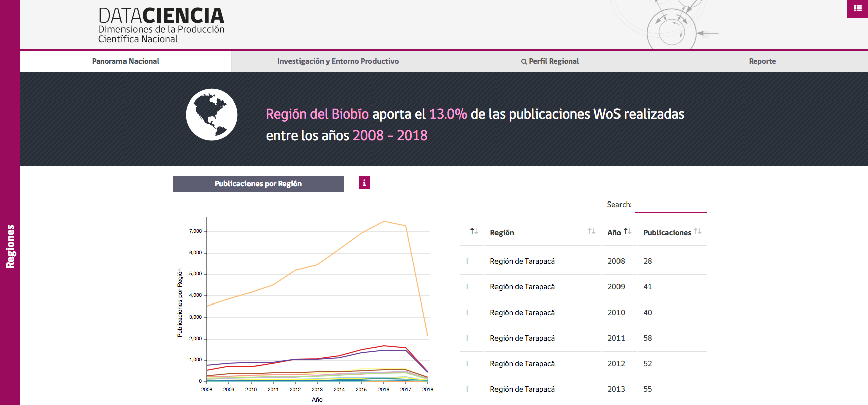
Task: Switch to the Panorama Nacional tab
Action: tap(126, 61)
